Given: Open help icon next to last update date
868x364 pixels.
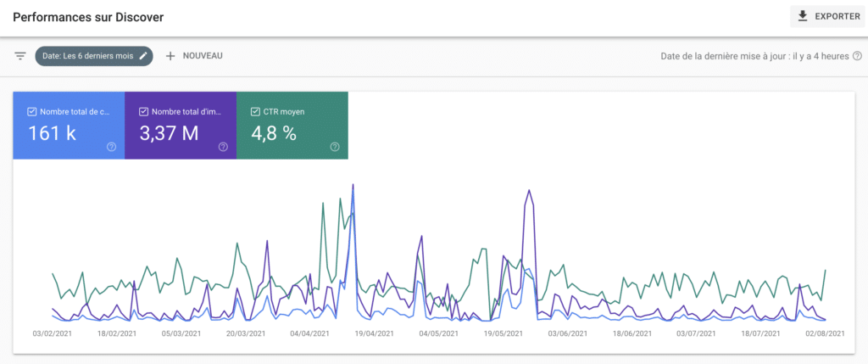Looking at the screenshot, I should pyautogui.click(x=858, y=56).
